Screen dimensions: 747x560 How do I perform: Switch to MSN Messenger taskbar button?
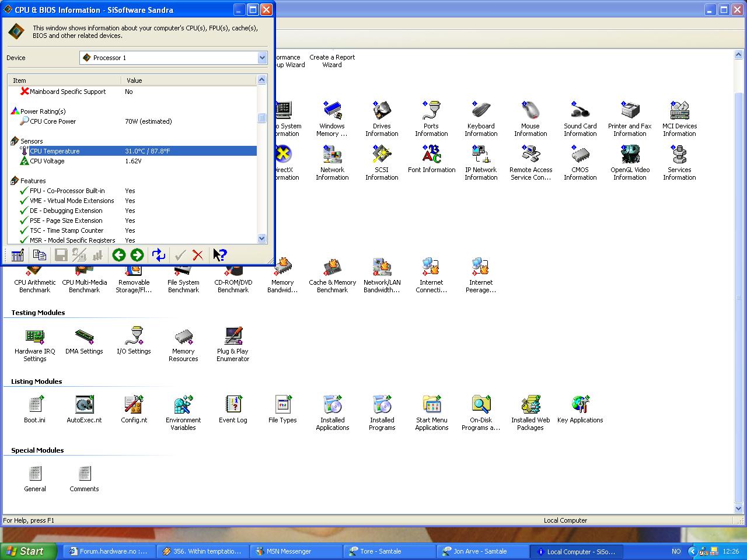[x=296, y=551]
